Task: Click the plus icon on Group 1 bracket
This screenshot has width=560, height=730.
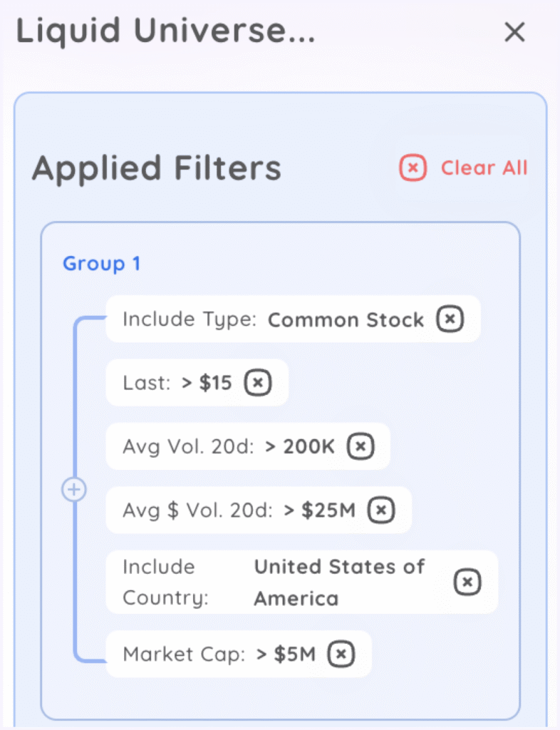Action: pos(74,490)
